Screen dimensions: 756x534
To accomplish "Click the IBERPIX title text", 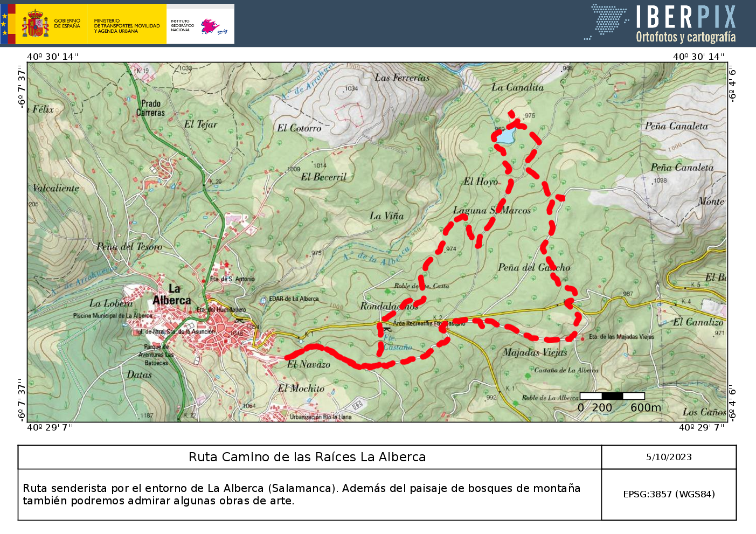I will (x=685, y=17).
